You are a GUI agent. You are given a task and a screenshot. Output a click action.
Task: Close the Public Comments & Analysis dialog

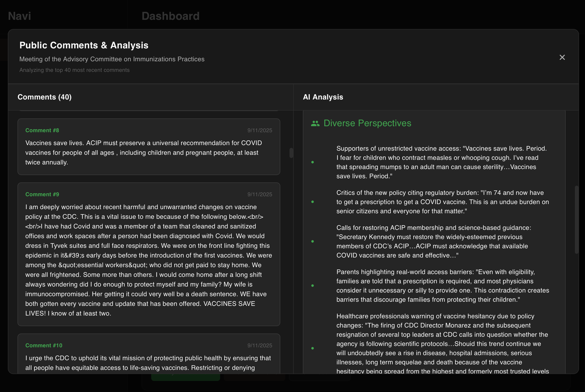[562, 58]
